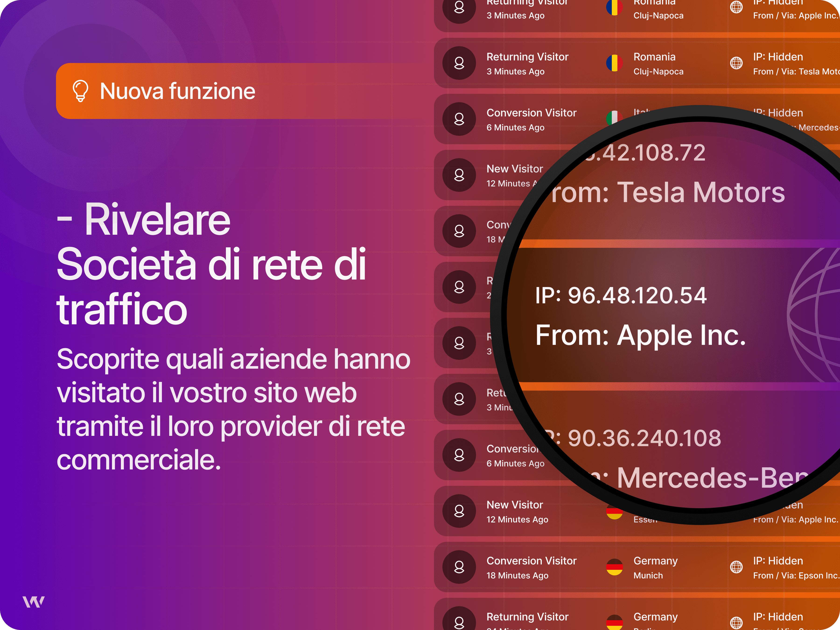Click the Rivelare Società di rete headline
This screenshot has width=840, height=630.
coord(211,264)
